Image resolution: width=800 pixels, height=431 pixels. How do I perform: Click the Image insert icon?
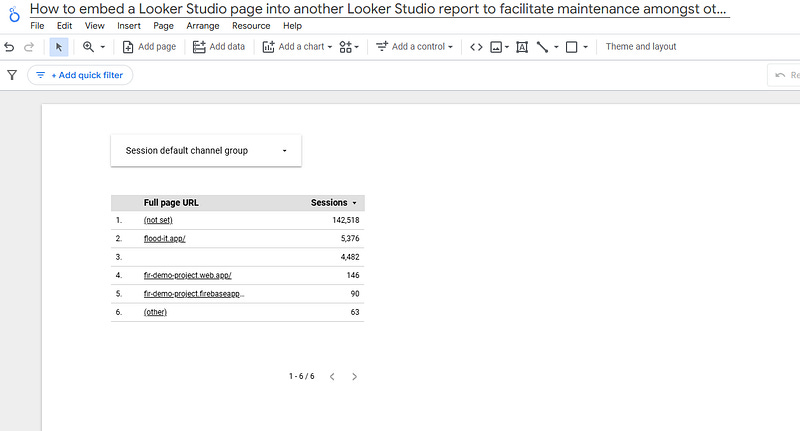coord(496,47)
